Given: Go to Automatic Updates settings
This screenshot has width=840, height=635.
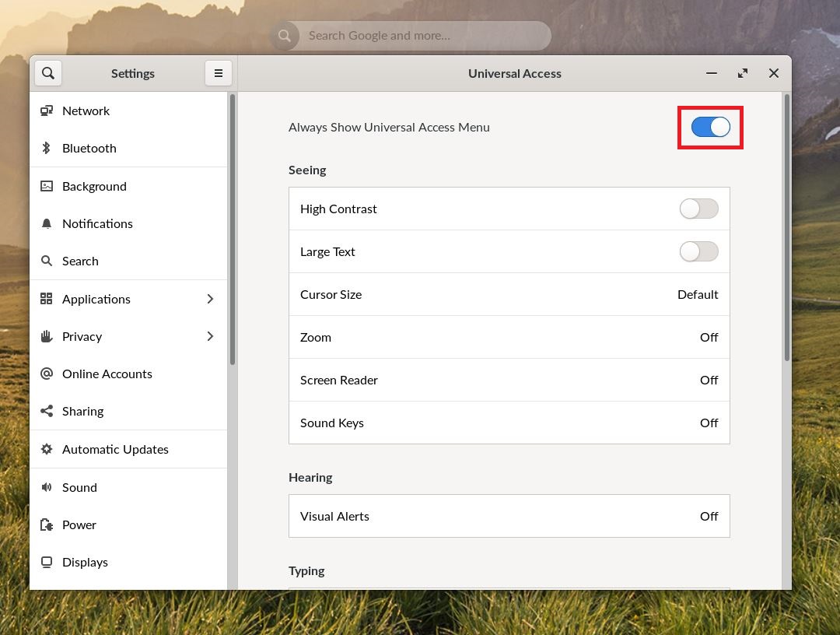Looking at the screenshot, I should click(x=128, y=450).
